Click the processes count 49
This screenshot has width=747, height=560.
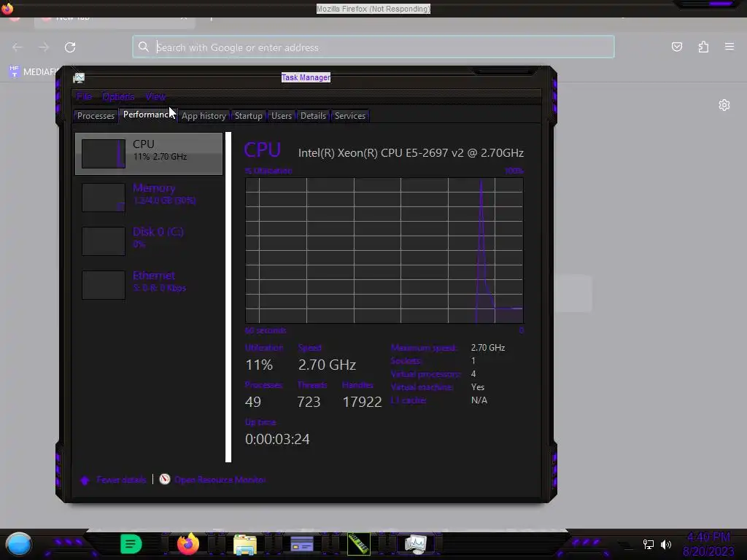click(253, 402)
